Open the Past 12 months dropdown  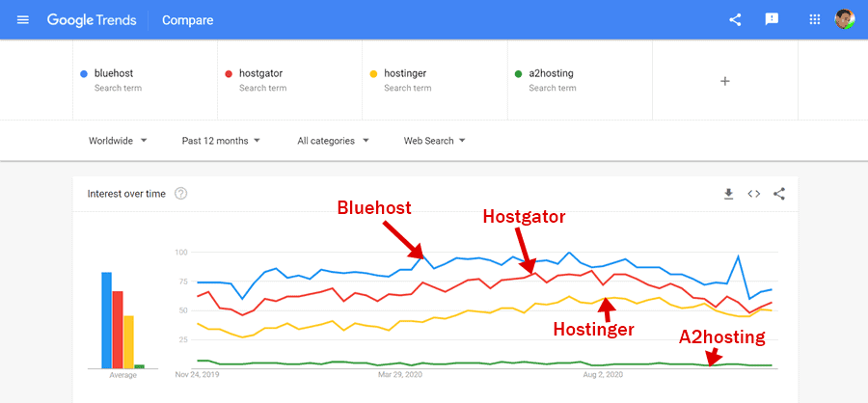[221, 141]
